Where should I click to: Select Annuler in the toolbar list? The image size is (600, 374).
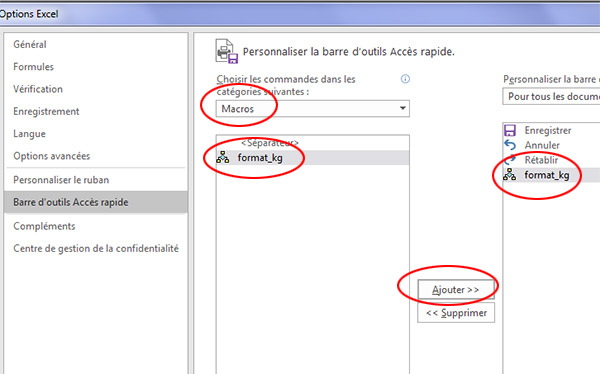pyautogui.click(x=551, y=145)
